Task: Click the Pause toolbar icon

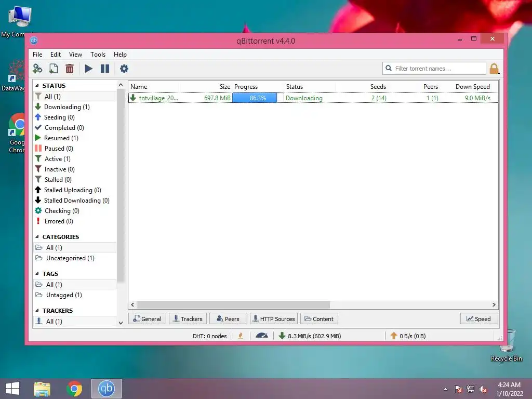Action: 105,69
